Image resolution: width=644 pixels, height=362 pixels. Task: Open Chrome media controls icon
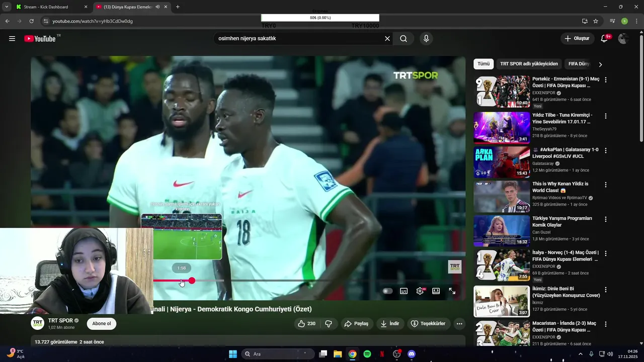point(612,21)
